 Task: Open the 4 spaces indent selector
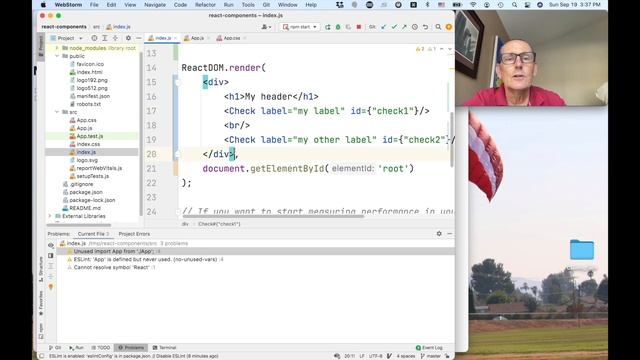(x=406, y=356)
